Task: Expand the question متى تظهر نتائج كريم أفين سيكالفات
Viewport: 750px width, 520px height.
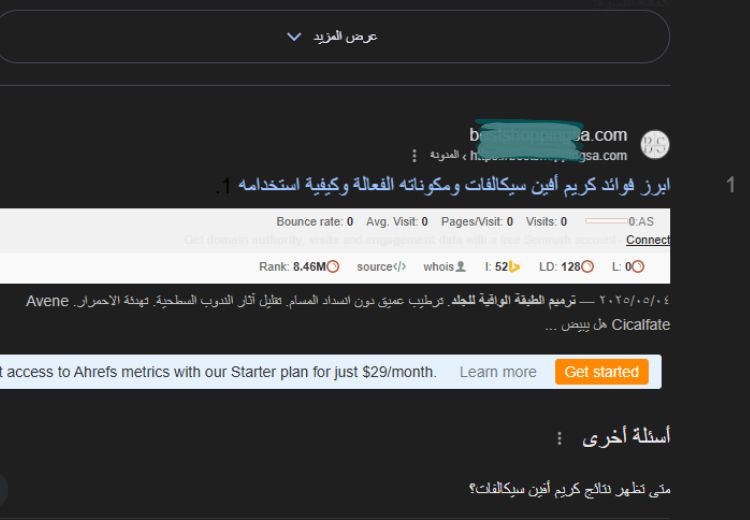Action: (x=569, y=489)
